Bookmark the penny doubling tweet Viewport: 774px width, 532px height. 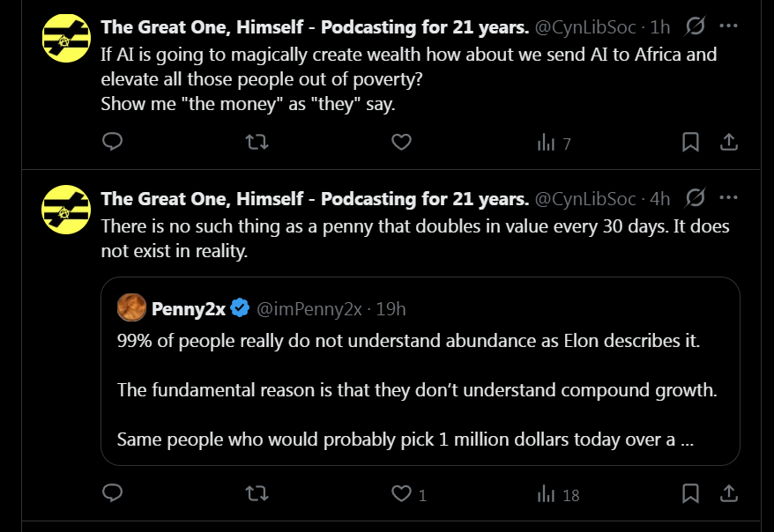tap(691, 493)
